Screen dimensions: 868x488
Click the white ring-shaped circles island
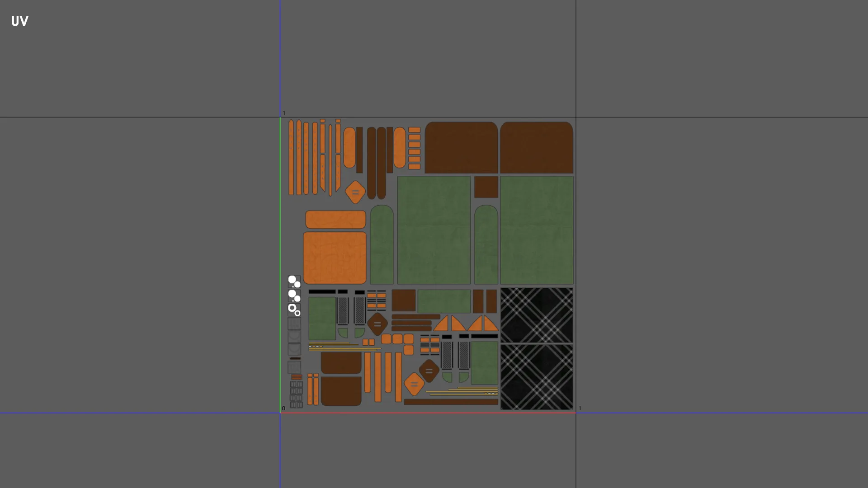pos(294,310)
